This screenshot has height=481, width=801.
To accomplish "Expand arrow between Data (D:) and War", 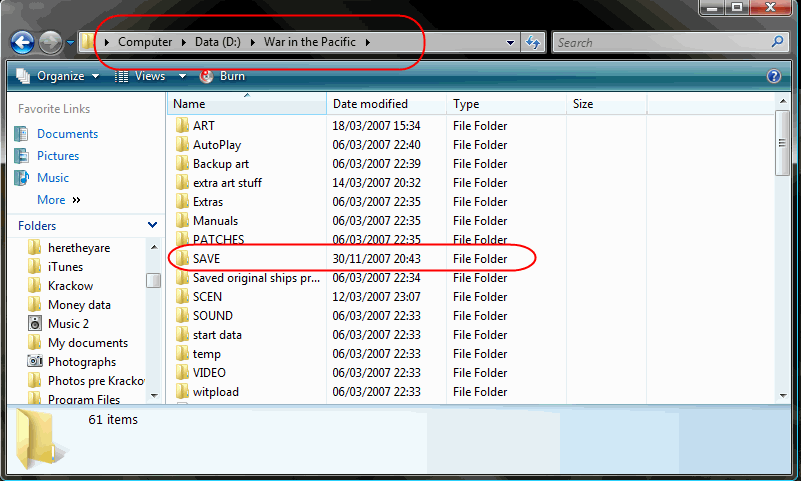I will 252,42.
